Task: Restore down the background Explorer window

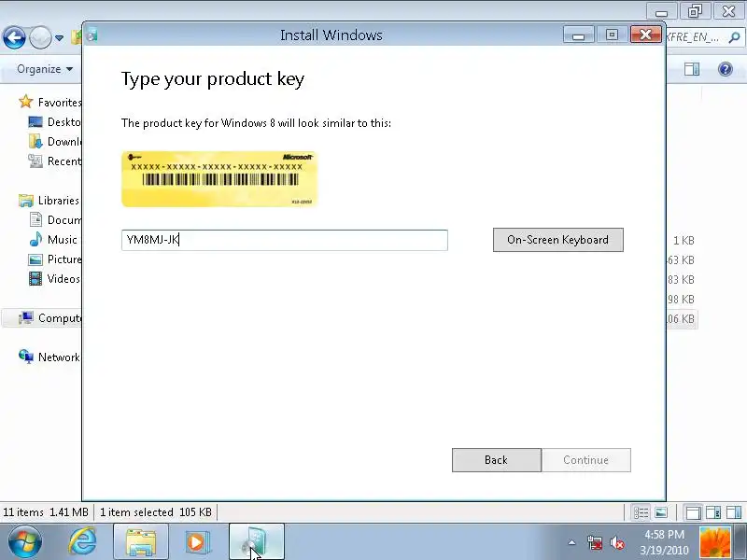Action: [695, 10]
